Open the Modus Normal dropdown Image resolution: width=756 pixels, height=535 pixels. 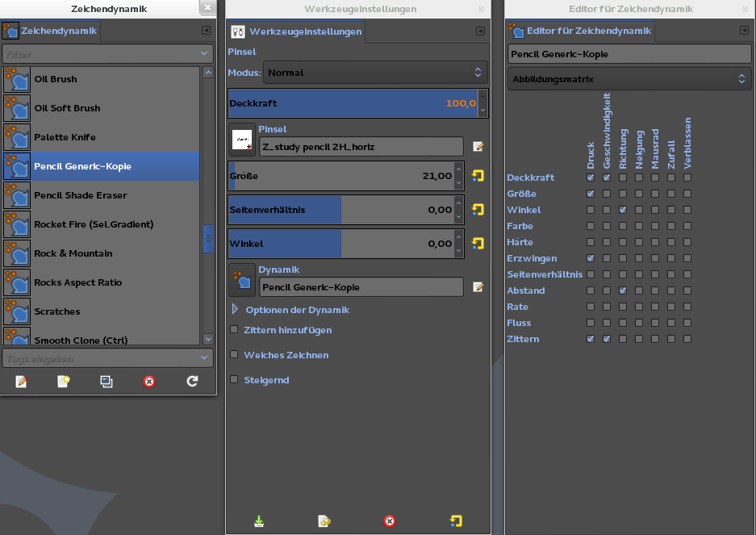pos(375,73)
